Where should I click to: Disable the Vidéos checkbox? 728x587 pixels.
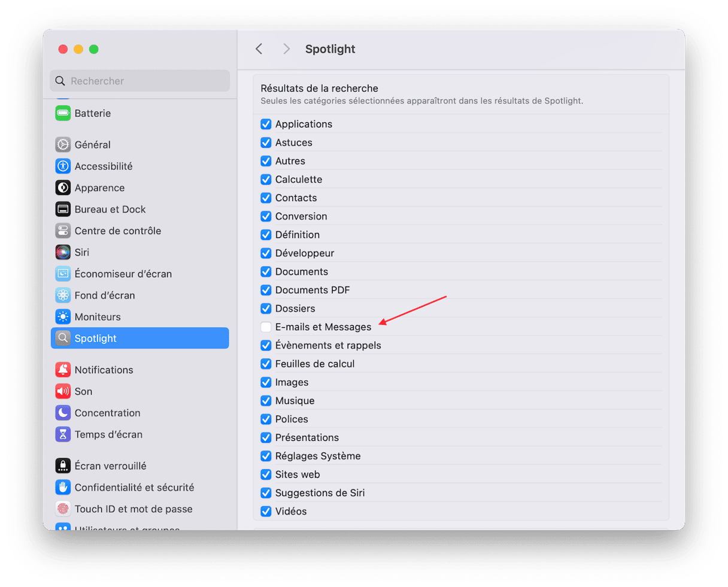pos(266,512)
